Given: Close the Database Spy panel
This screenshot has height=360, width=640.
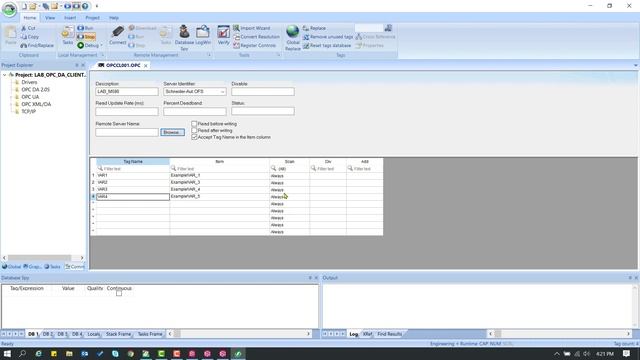Looking at the screenshot, I should 316,278.
